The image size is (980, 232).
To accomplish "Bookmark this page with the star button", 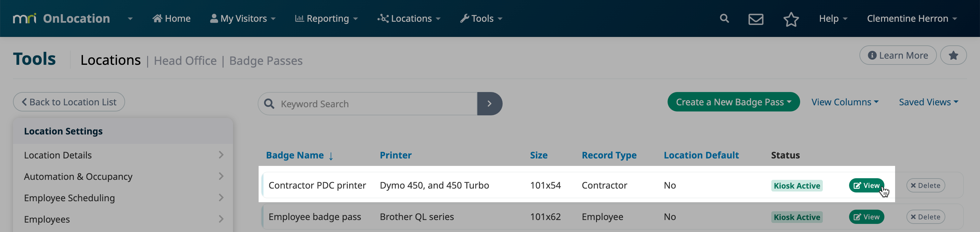I will tap(953, 55).
